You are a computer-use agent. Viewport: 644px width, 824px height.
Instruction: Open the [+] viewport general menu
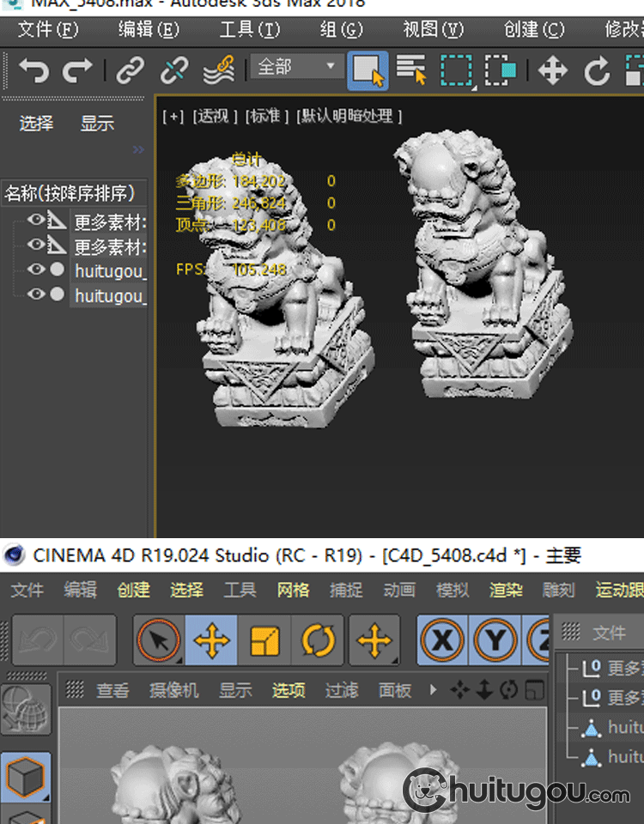click(173, 116)
